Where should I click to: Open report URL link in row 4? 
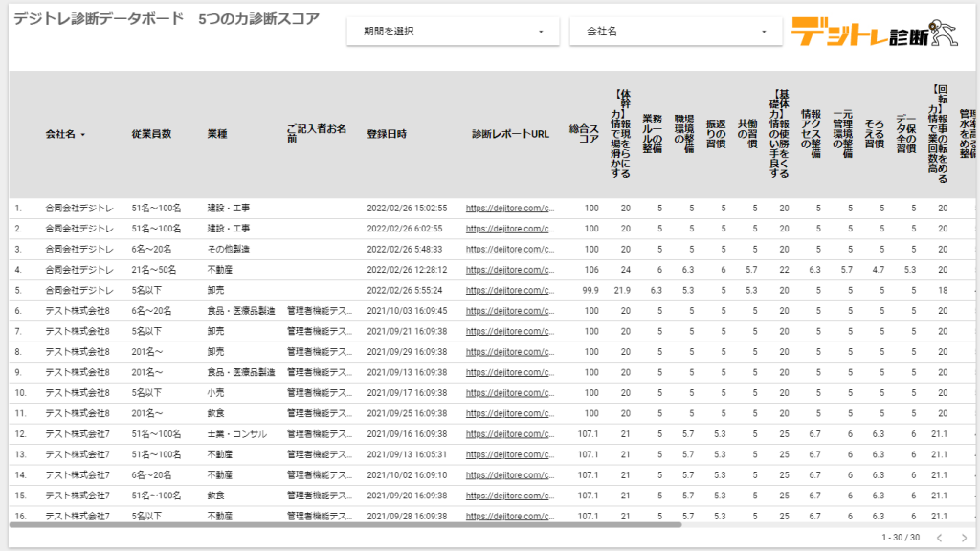[x=510, y=270]
